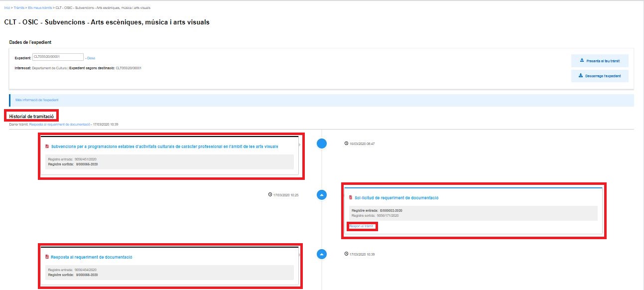Click the upload icon on 'Presenta el teu tràmit'
644x290 pixels.
coord(582,61)
